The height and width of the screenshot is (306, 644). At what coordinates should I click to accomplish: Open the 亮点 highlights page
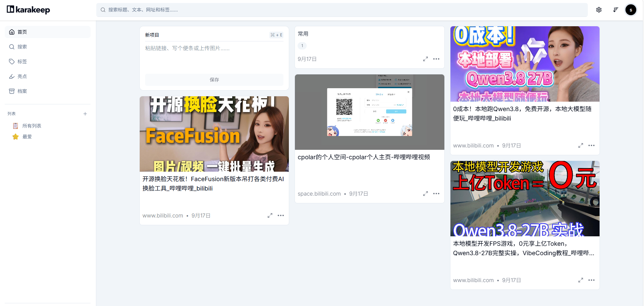48,76
